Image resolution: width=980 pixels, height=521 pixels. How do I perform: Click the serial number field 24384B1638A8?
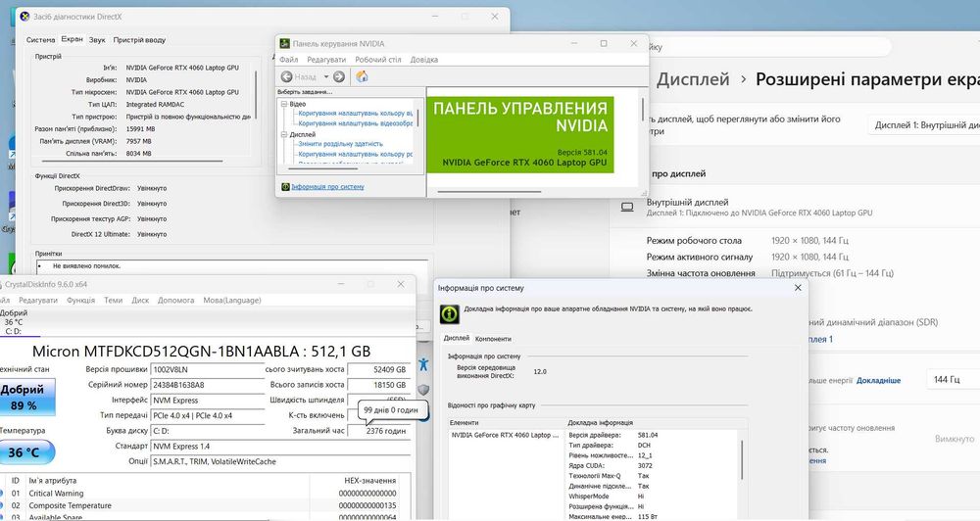tap(207, 385)
